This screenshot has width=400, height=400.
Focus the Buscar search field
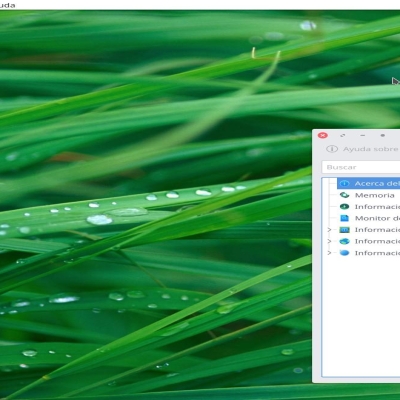pos(361,167)
